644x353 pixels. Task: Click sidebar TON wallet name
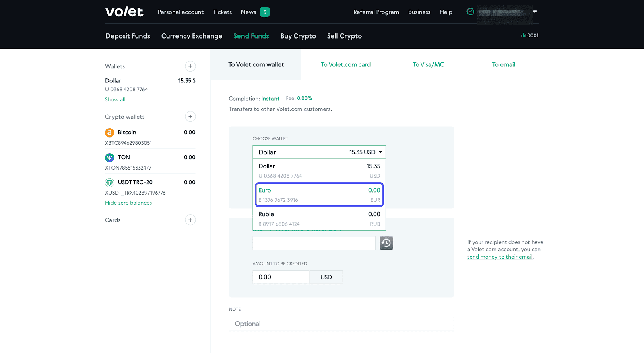[x=124, y=158]
